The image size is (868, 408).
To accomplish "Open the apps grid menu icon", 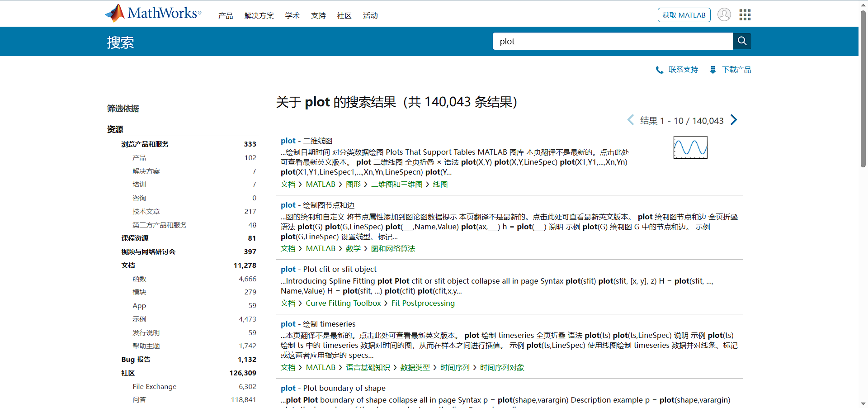I will [745, 15].
